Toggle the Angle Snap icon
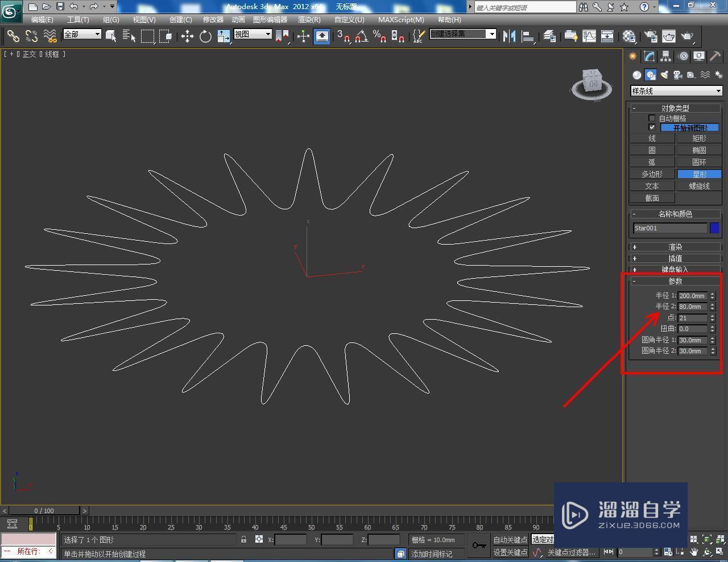This screenshot has height=562, width=728. coord(361,36)
